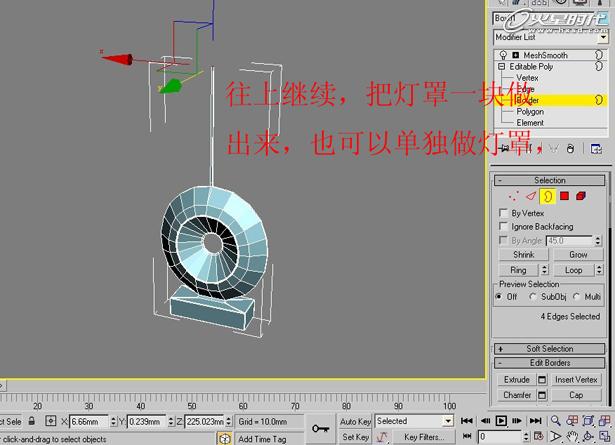Select Vertex sub-object mode icon

pos(512,196)
